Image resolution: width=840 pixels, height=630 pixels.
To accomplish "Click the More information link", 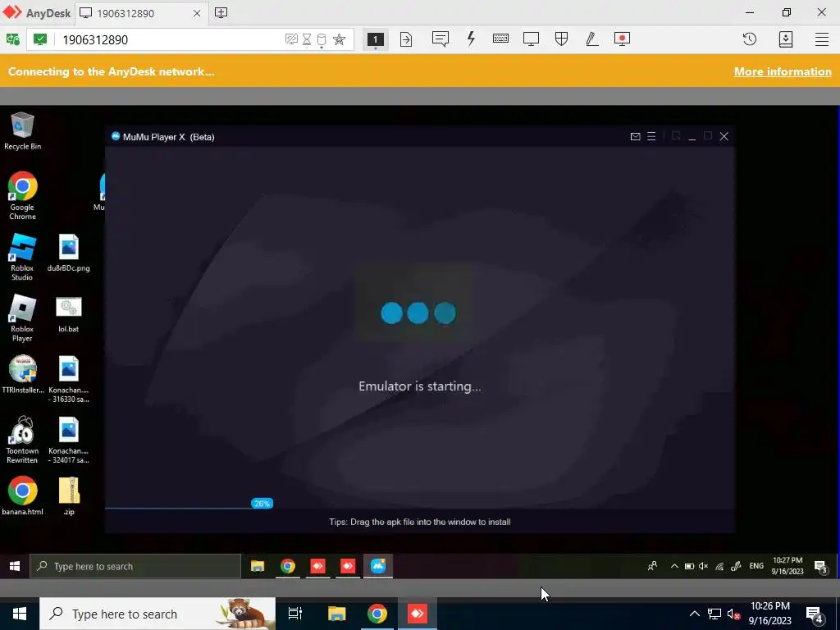I will tap(783, 71).
